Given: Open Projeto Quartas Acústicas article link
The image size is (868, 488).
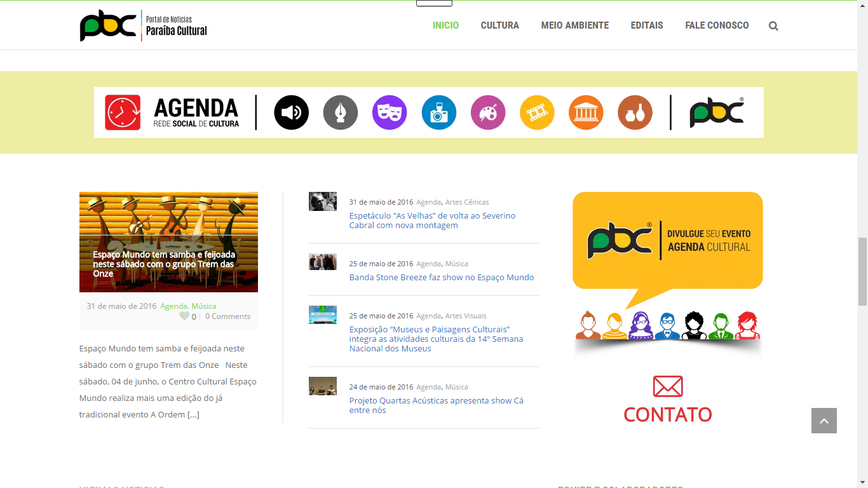Looking at the screenshot, I should 437,405.
